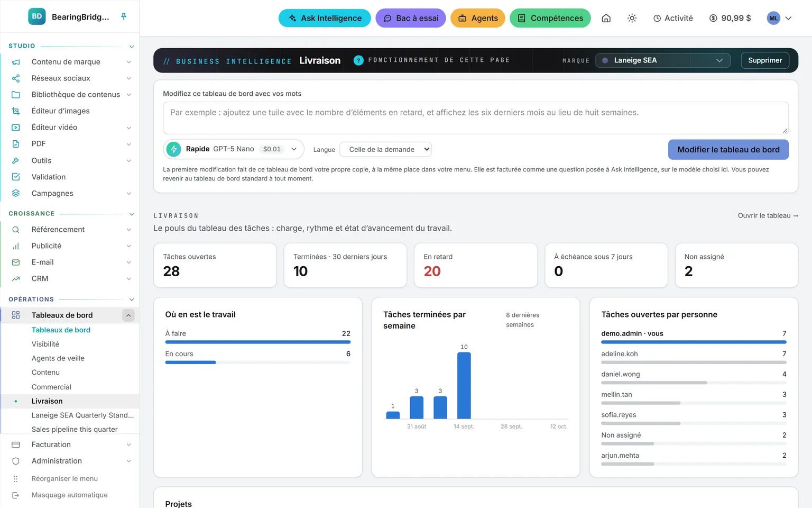
Task: Collapse the Tableaux de bord section
Action: [x=128, y=315]
